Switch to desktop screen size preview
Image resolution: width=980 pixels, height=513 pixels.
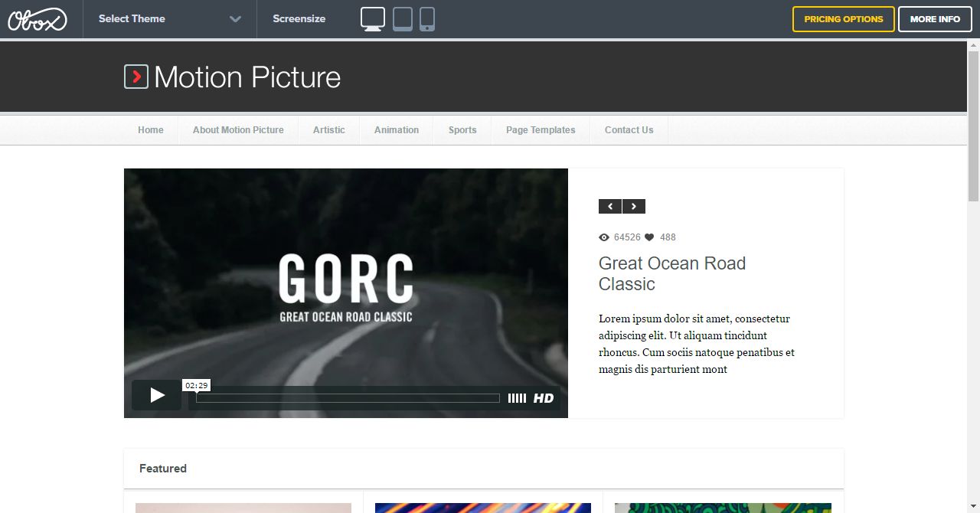click(373, 19)
